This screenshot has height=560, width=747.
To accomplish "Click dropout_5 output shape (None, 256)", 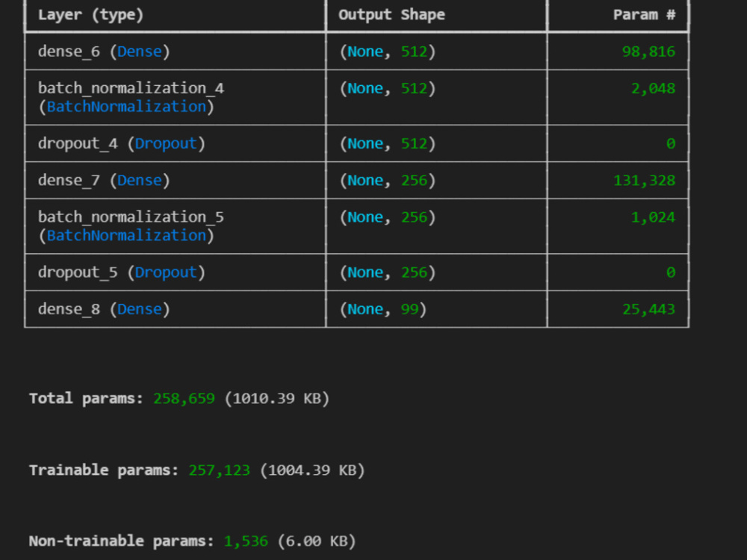I will (387, 273).
